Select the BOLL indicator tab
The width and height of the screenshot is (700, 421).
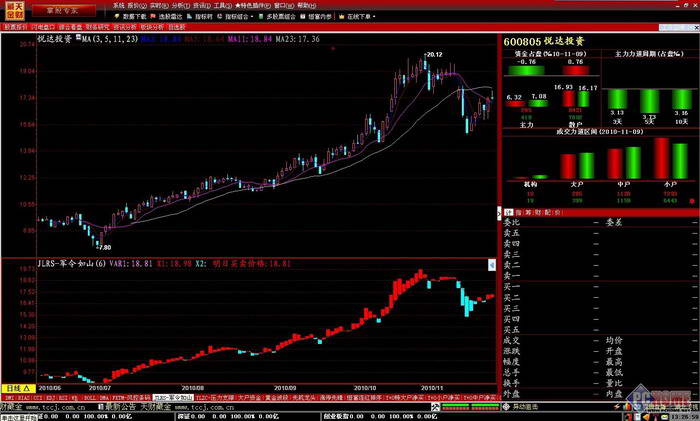pyautogui.click(x=89, y=397)
